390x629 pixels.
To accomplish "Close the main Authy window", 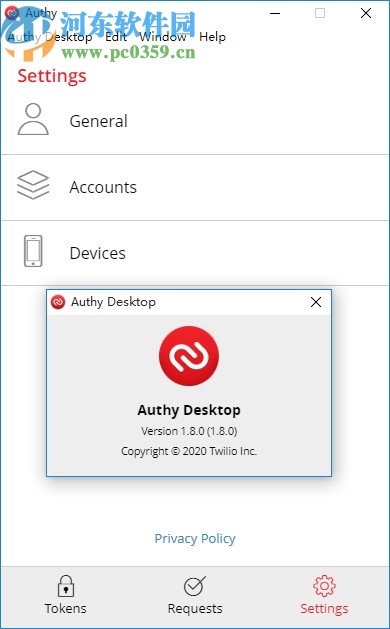I will [366, 13].
